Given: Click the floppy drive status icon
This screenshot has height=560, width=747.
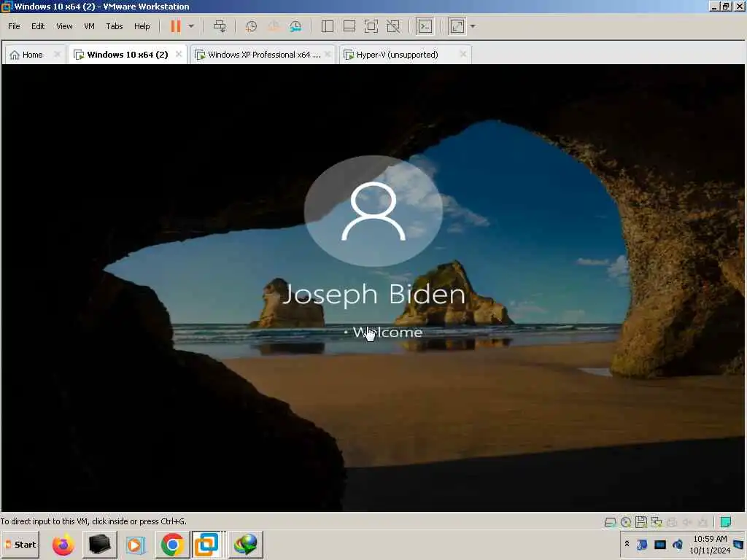Looking at the screenshot, I should click(641, 522).
